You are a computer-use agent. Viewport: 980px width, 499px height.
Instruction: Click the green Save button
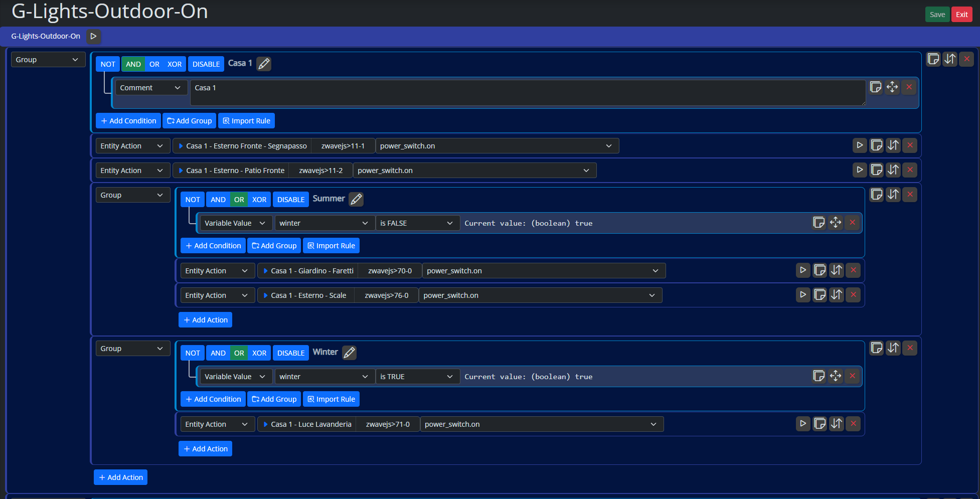click(937, 15)
